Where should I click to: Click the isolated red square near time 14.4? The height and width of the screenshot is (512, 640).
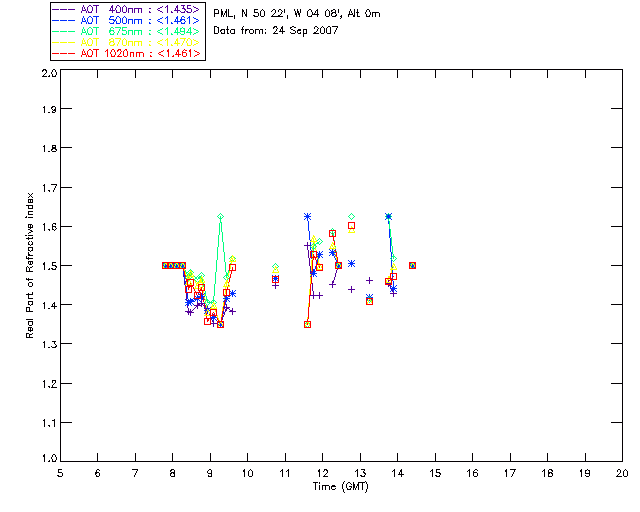[x=412, y=265]
